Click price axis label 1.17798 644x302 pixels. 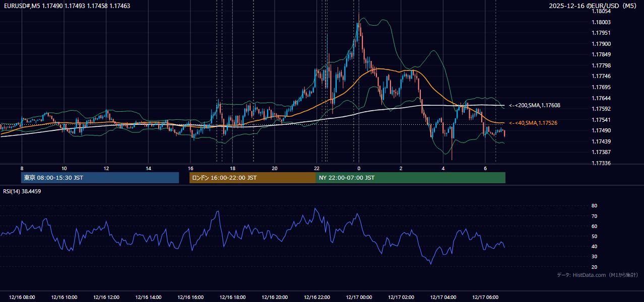click(x=601, y=65)
